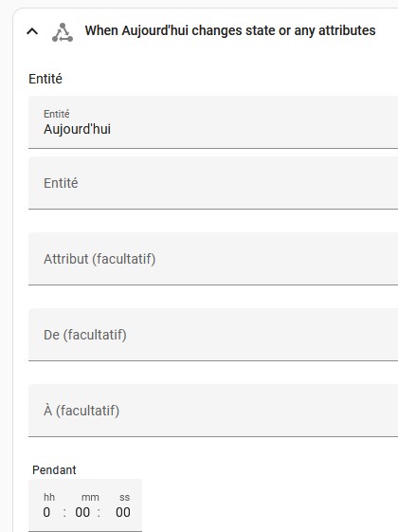This screenshot has width=398, height=532.
Task: Click the ss label in duration box
Action: pyautogui.click(x=124, y=498)
